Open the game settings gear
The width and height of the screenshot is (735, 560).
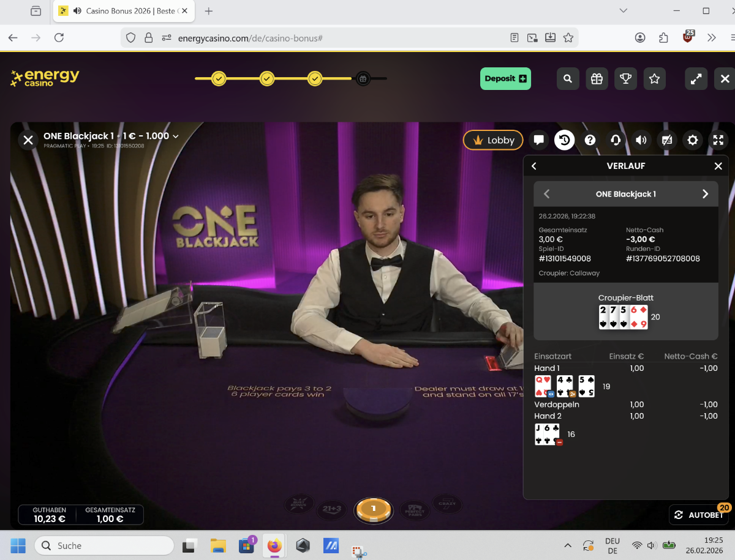tap(693, 140)
